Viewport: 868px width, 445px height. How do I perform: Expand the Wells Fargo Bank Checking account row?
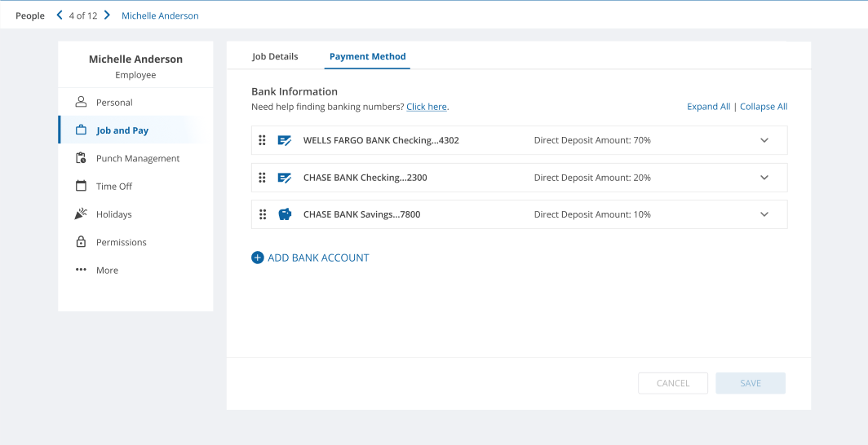pos(764,140)
